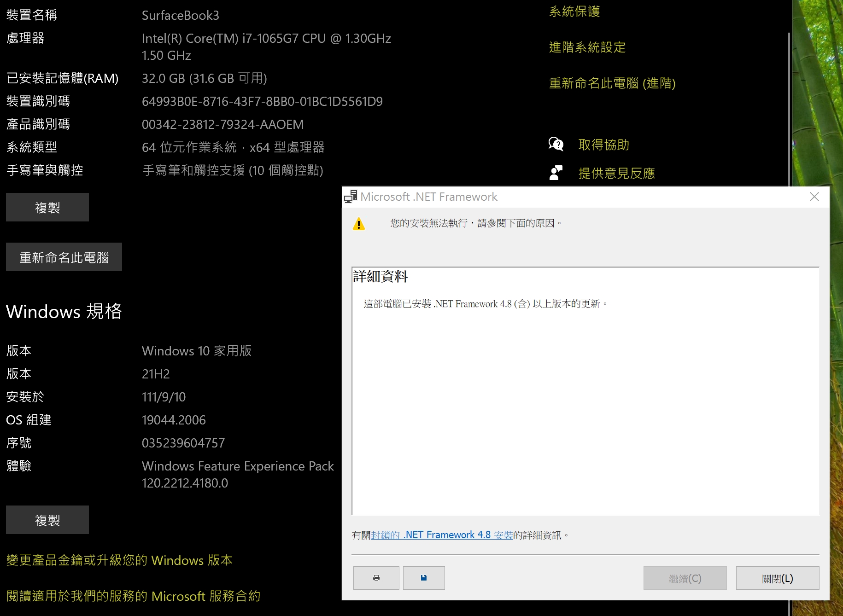843x616 pixels.
Task: Click 複製 below the device specifications
Action: pos(47,208)
